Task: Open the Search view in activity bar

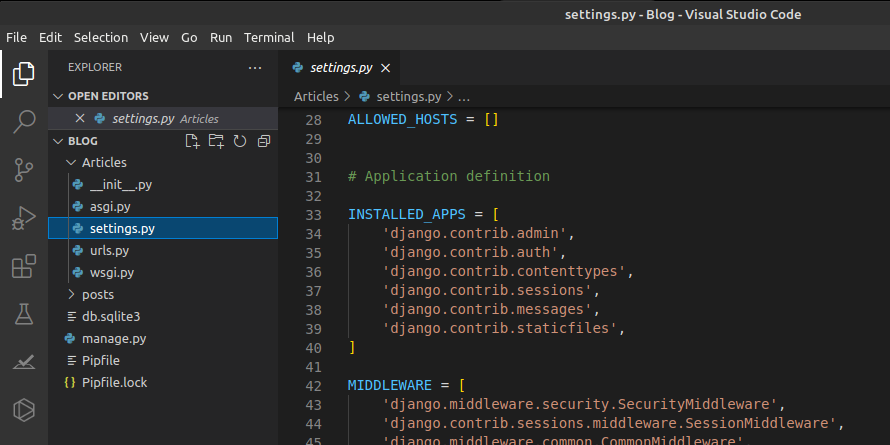Action: 24,121
